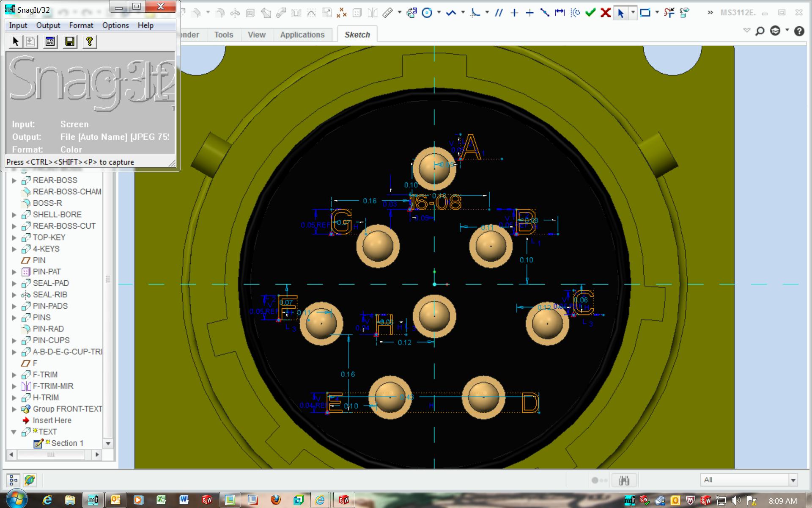Select Section 1 in the model tree
This screenshot has height=508, width=812.
click(67, 443)
